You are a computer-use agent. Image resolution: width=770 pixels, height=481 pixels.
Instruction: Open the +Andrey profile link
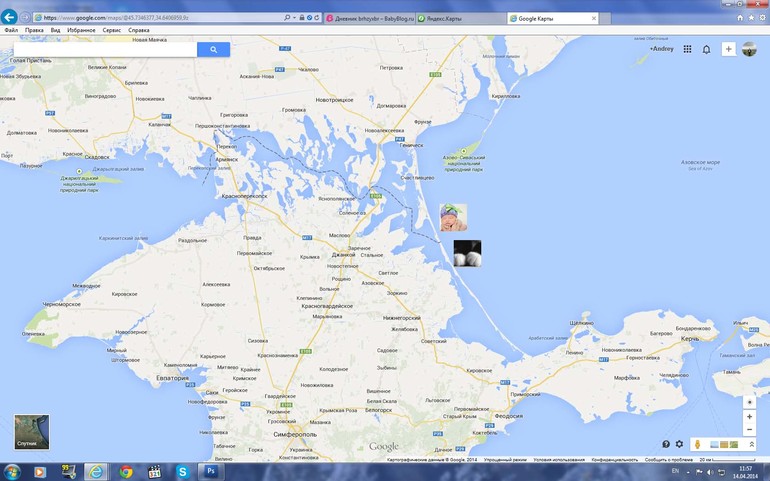(661, 49)
